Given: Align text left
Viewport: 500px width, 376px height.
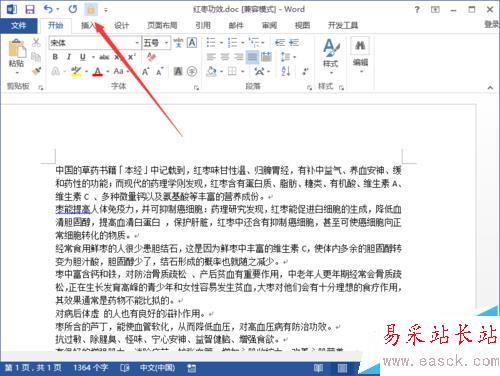Looking at the screenshot, I should pos(211,57).
